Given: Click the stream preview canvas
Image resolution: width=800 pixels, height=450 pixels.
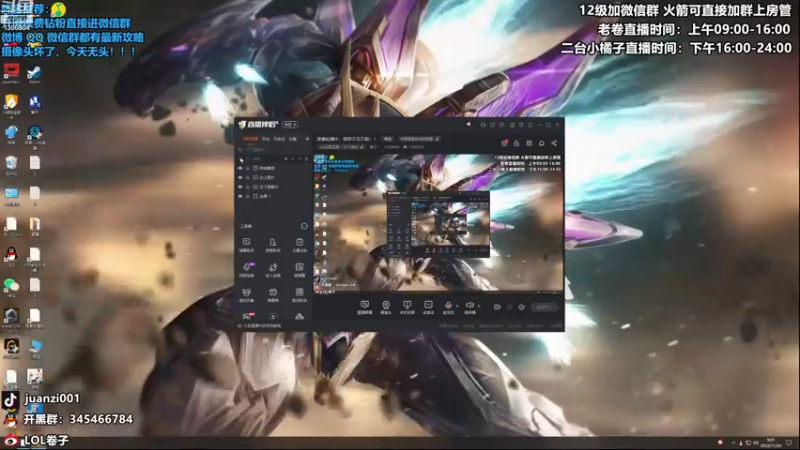Looking at the screenshot, I should [x=439, y=223].
